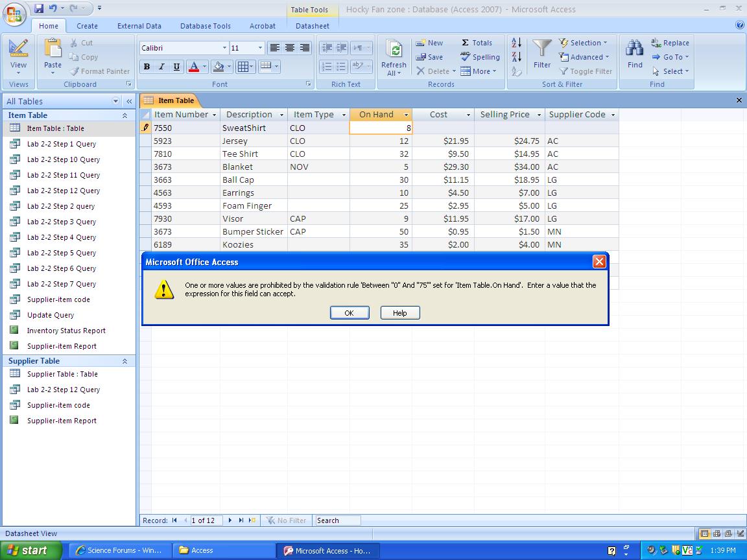
Task: Run Spelling check
Action: pyautogui.click(x=480, y=57)
